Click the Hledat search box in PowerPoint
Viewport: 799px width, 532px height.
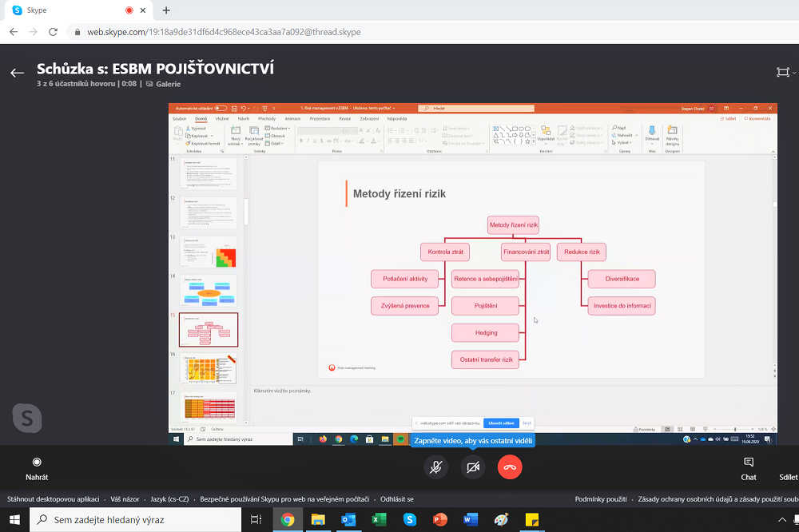(476, 108)
